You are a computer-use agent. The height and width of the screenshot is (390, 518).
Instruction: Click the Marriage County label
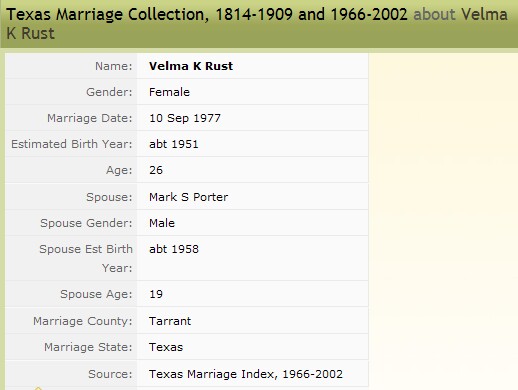click(83, 321)
